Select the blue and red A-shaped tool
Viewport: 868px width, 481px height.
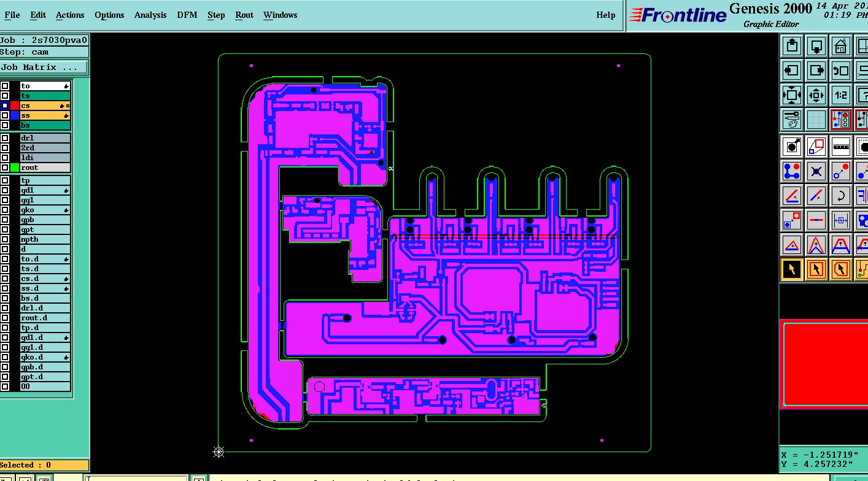[816, 244]
